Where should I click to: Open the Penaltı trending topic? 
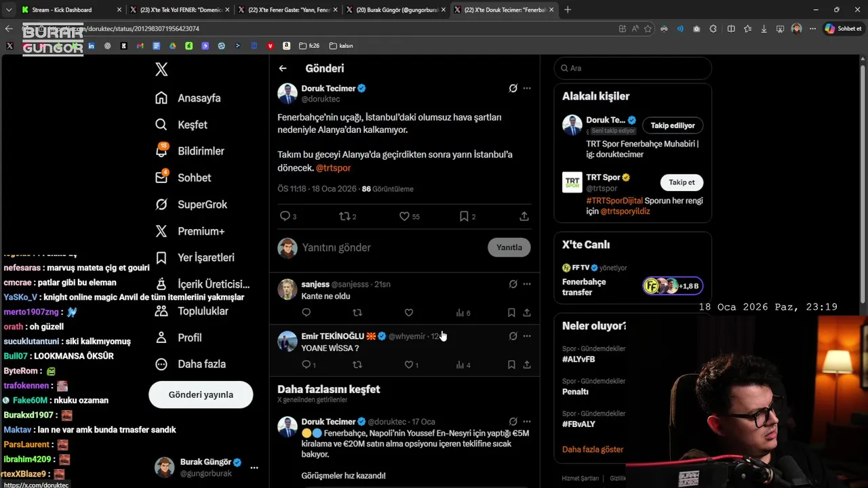pyautogui.click(x=575, y=392)
